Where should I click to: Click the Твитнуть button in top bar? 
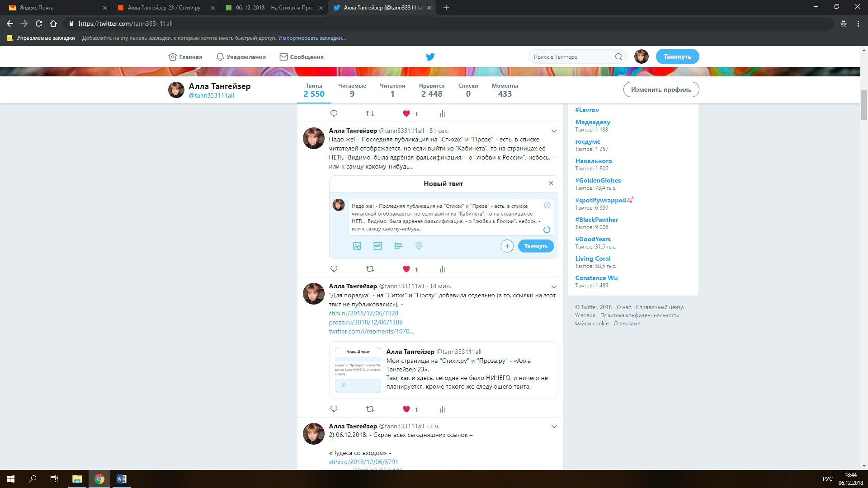coord(677,56)
